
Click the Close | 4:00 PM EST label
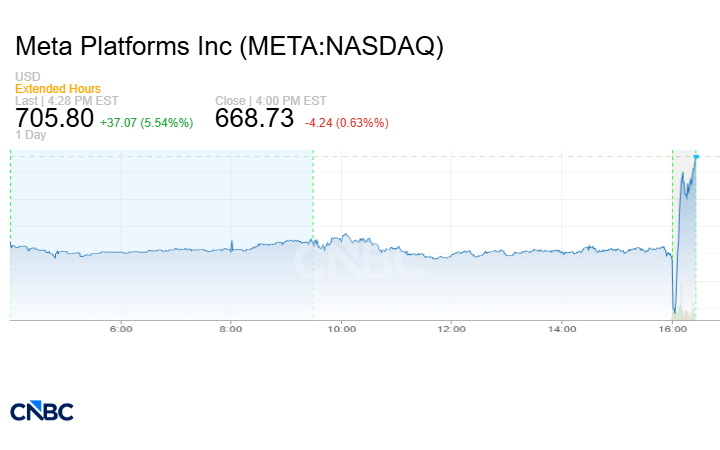pos(271,100)
